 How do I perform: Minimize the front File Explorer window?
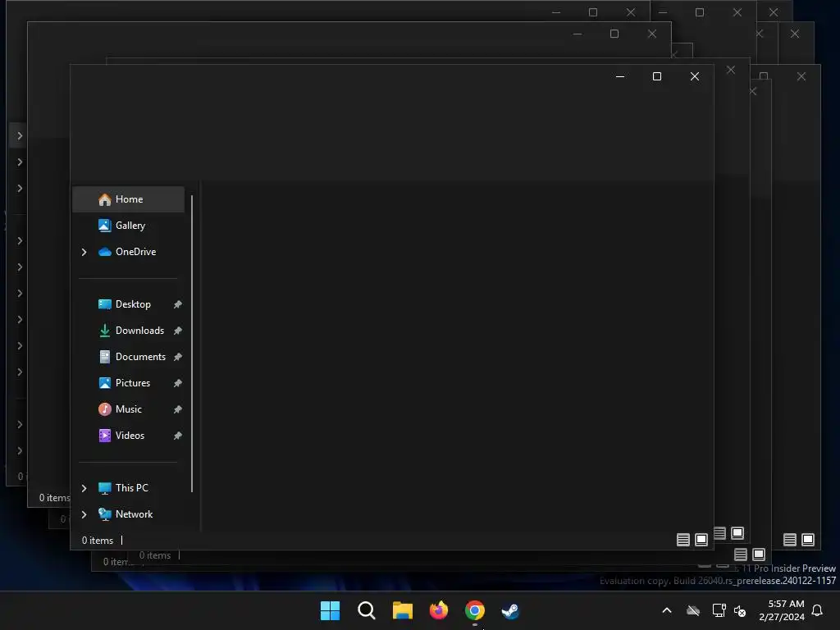(620, 76)
